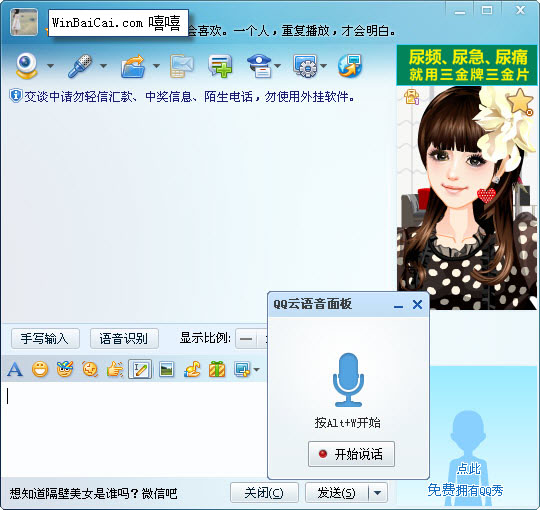
Task: Click the 开始说话 record button
Action: click(351, 454)
